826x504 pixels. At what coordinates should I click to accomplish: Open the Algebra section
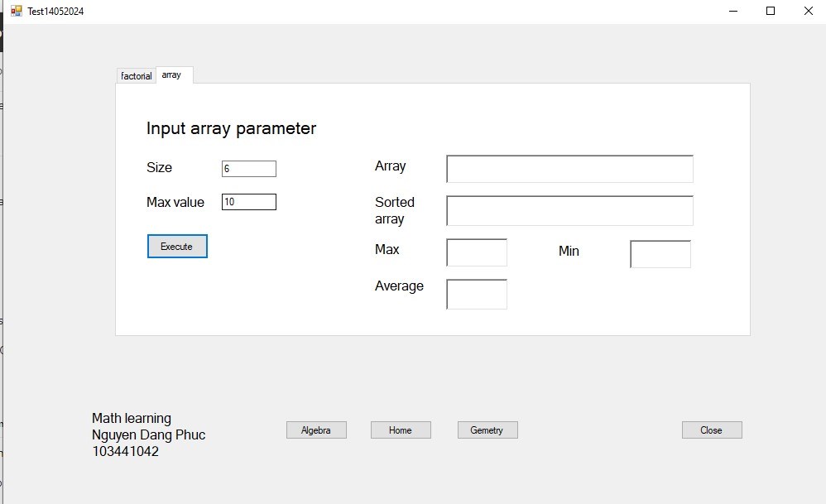click(x=316, y=430)
